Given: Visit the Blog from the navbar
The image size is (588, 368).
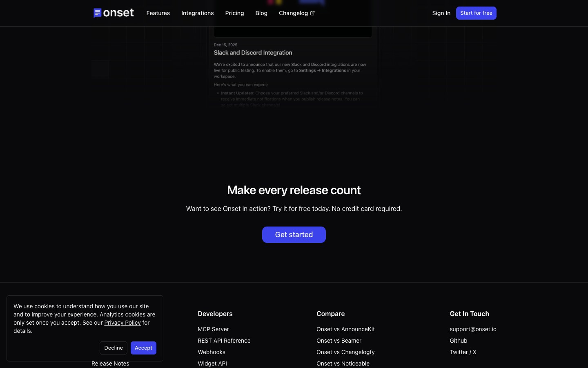Looking at the screenshot, I should pos(261,13).
